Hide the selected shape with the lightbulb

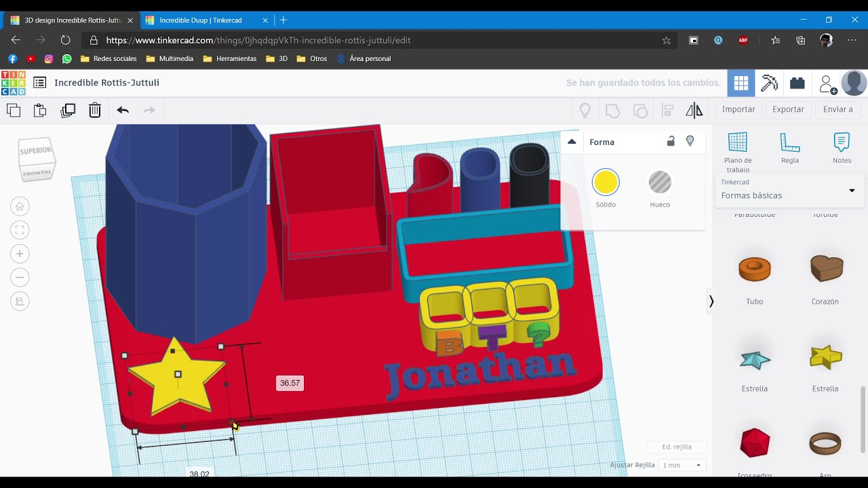690,141
